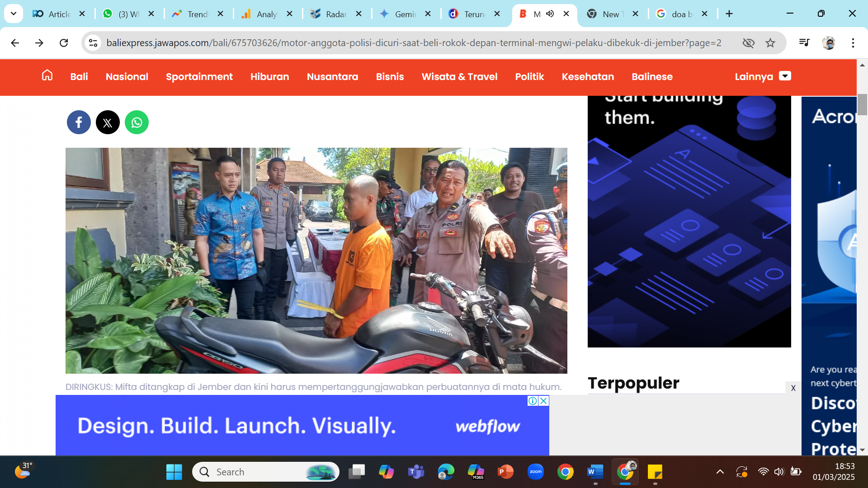The height and width of the screenshot is (488, 868).
Task: Open Sticky Notes from taskbar
Action: 655,472
